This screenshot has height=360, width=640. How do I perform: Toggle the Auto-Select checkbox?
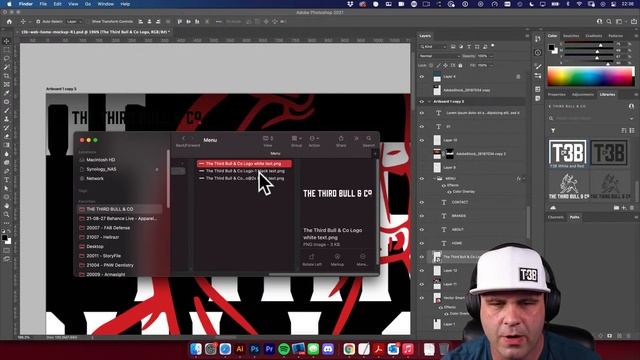[x=38, y=22]
